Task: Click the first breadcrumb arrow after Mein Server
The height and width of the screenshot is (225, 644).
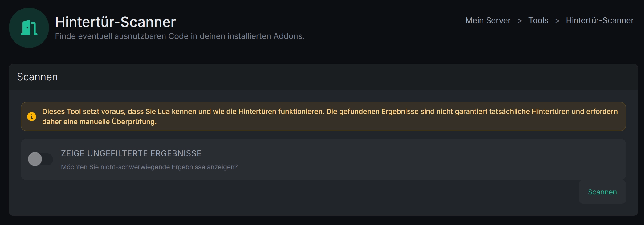Action: [x=520, y=21]
